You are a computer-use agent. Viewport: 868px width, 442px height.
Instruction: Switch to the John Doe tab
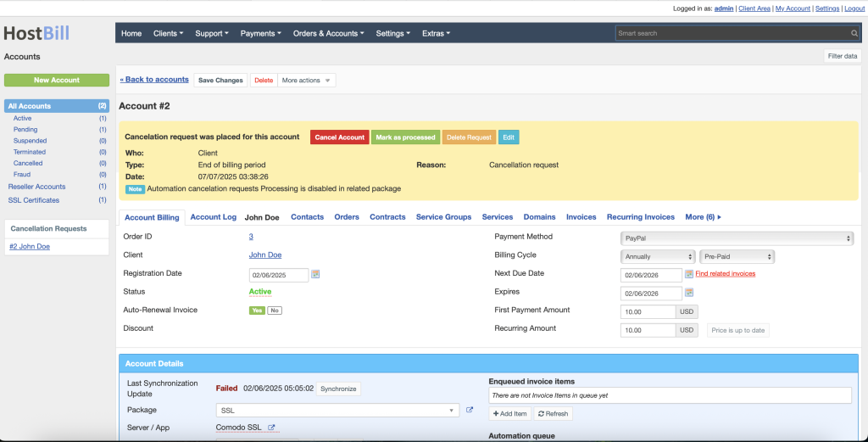pyautogui.click(x=262, y=218)
